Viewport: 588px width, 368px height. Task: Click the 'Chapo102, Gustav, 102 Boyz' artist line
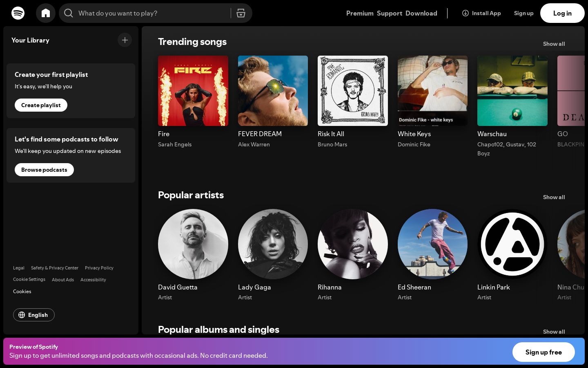(x=507, y=149)
